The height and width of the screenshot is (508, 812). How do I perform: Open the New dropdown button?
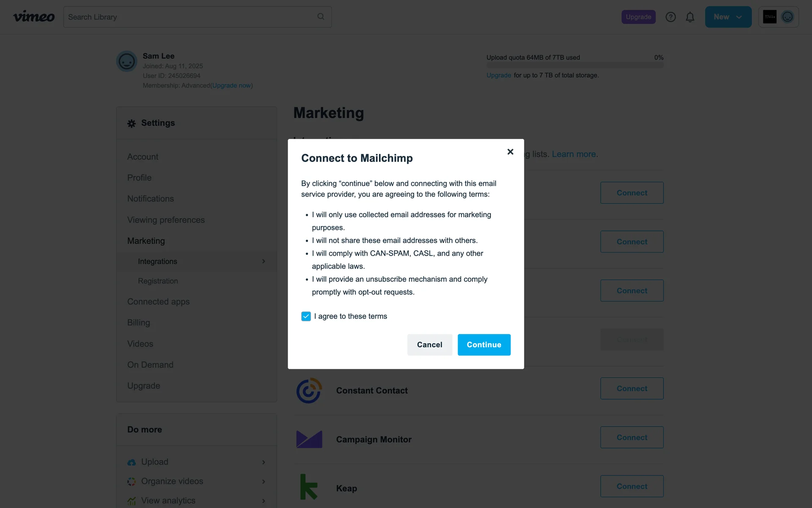point(728,17)
